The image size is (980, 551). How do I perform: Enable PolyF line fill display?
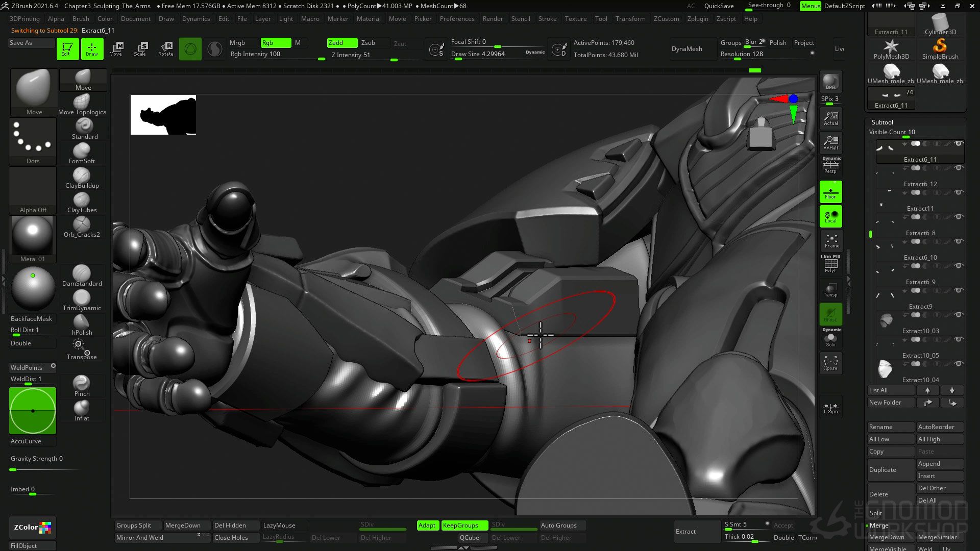[x=830, y=264]
